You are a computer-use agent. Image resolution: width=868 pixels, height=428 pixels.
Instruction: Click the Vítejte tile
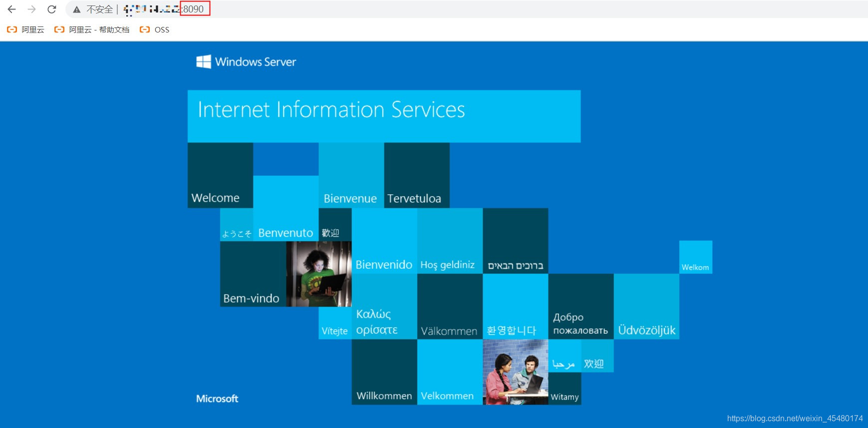(x=335, y=323)
